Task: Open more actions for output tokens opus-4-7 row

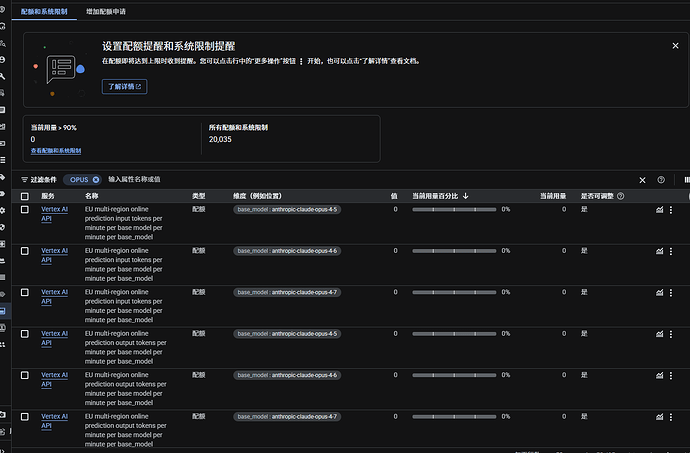Action: click(671, 417)
